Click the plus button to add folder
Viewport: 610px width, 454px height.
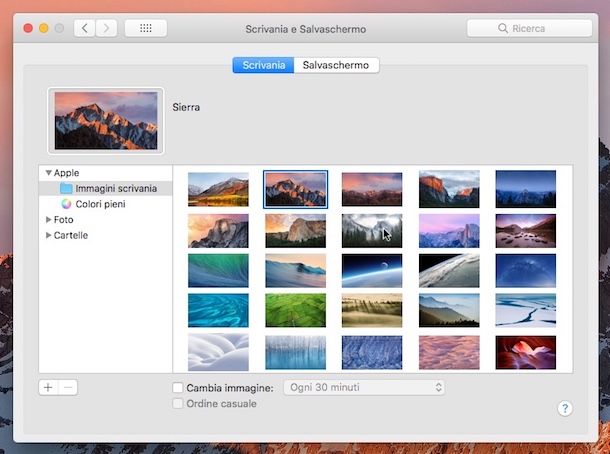tap(48, 387)
